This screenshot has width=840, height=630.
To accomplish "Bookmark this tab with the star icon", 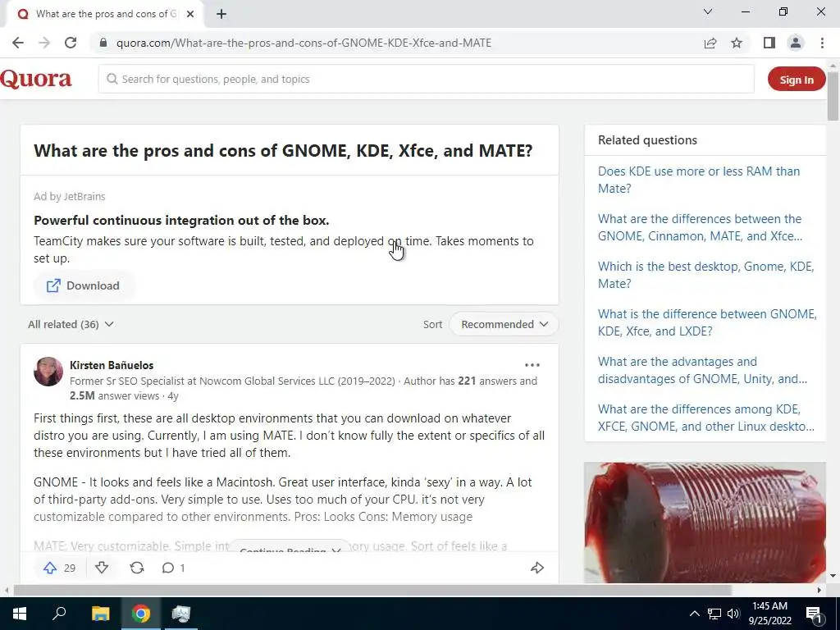I will point(737,43).
